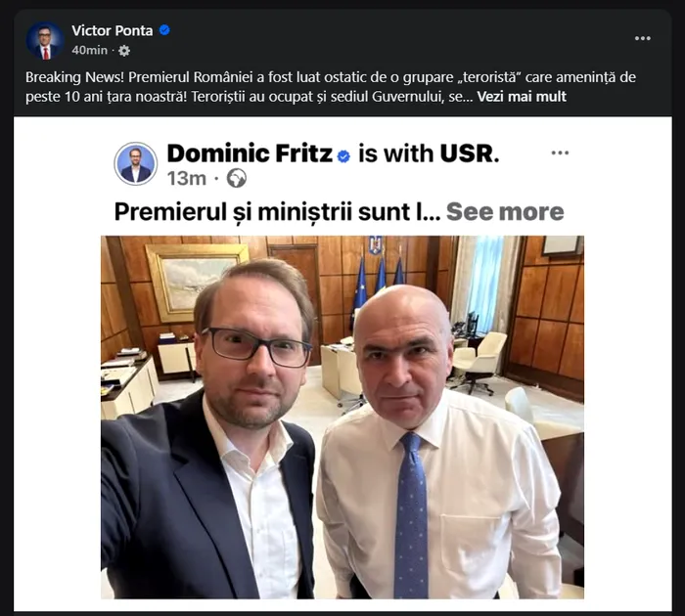This screenshot has height=616, width=685.
Task: Click the verified badge beside Victor Ponta
Action: click(x=164, y=30)
